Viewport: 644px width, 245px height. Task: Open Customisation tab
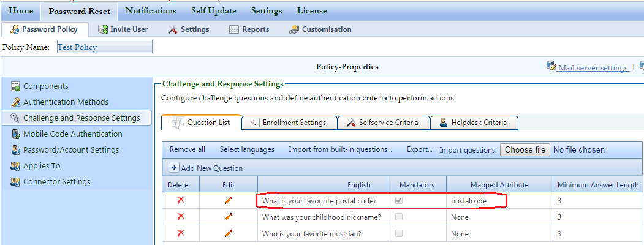coord(320,29)
